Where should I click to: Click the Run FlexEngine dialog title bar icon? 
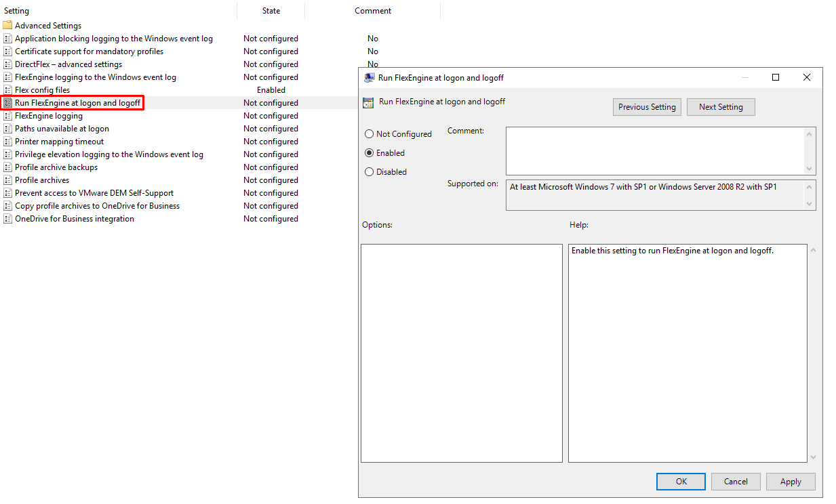368,77
